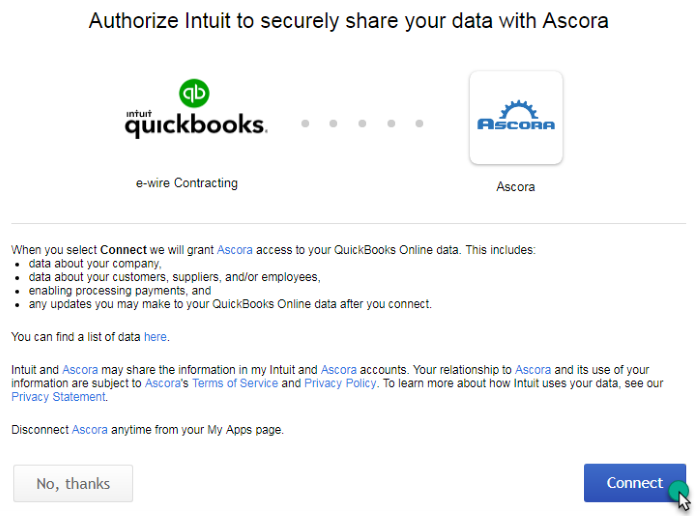Click Ascora link in 'grant Ascora access' sentence
Viewport: 700px width, 516px height.
coord(235,250)
